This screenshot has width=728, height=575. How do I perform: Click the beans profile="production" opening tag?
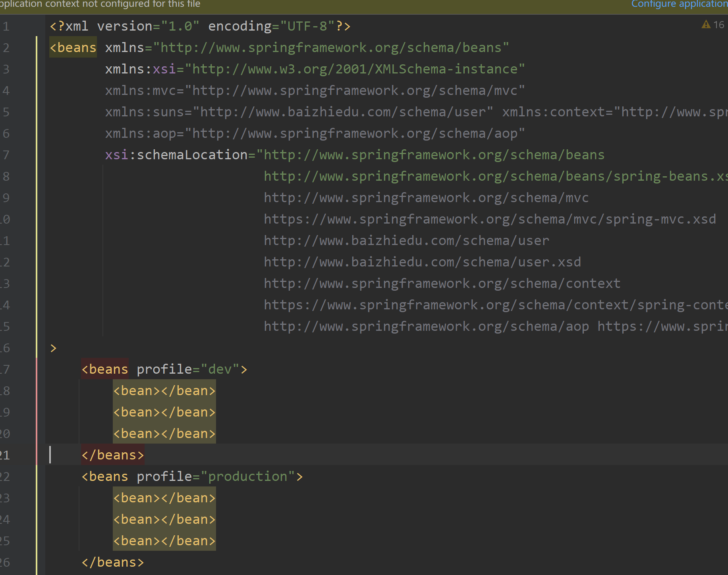(x=192, y=477)
